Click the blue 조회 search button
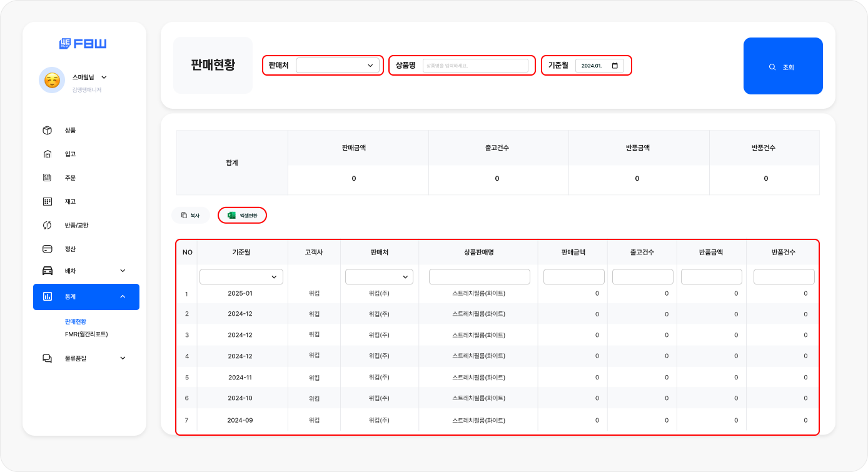This screenshot has height=472, width=868. (x=783, y=66)
